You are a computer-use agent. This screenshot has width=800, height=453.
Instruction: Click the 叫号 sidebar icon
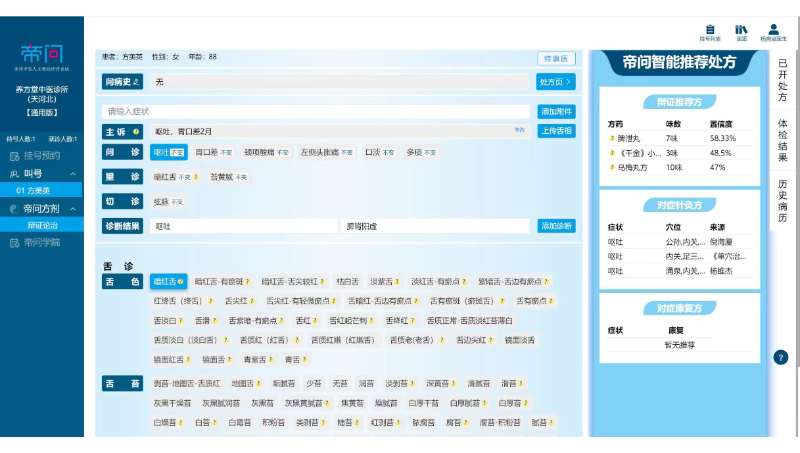pos(14,174)
